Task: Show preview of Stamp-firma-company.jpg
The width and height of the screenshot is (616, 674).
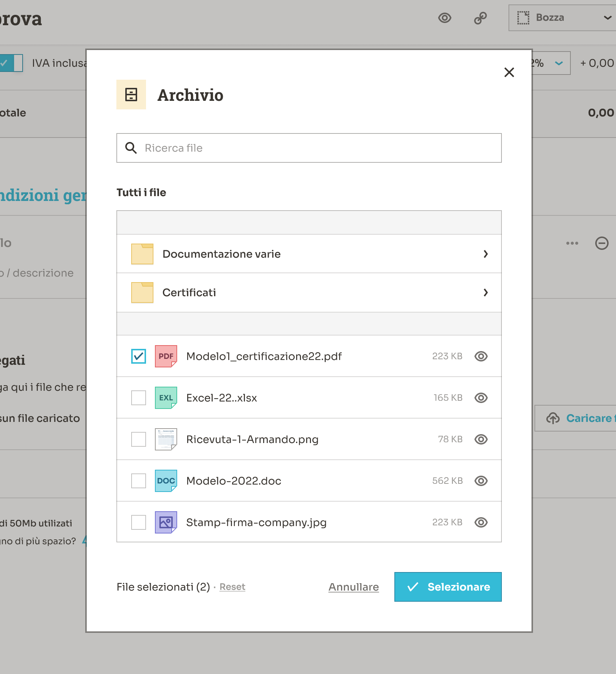Action: (x=481, y=522)
